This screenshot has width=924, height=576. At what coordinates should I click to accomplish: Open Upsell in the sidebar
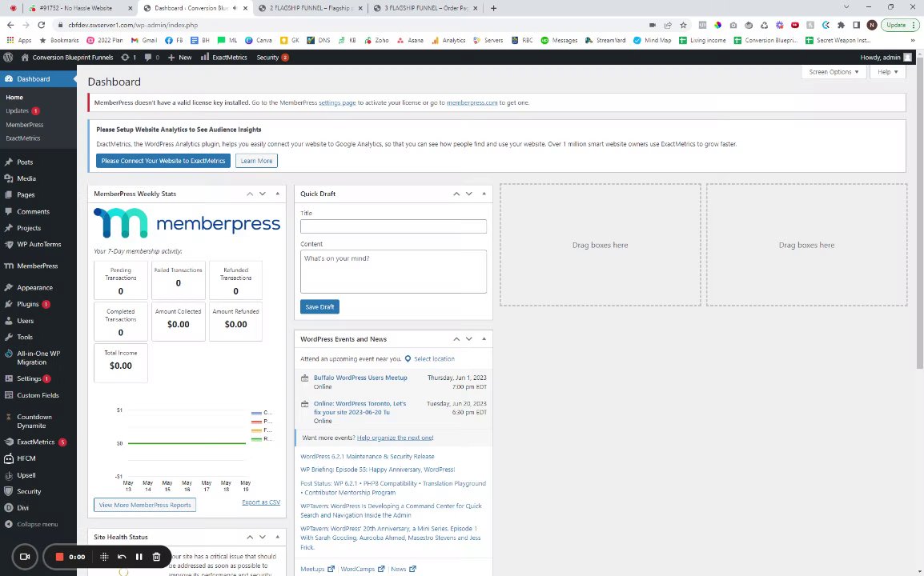(26, 474)
